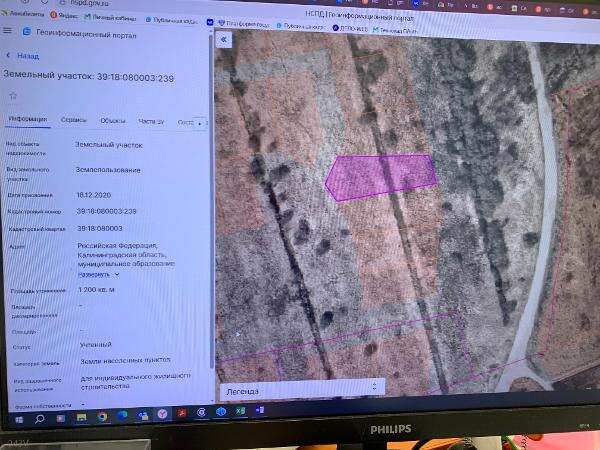Click the star icon to add parcel to favorites
This screenshot has width=600, height=450.
click(13, 95)
